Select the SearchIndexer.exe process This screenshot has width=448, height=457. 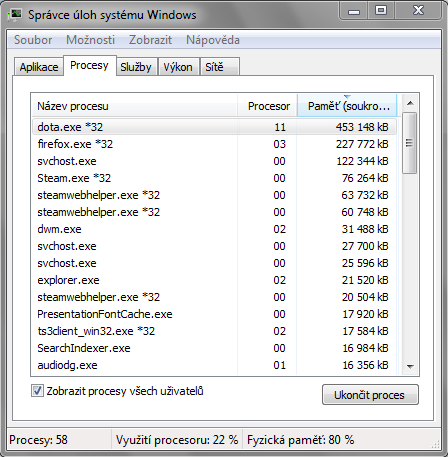(x=215, y=348)
